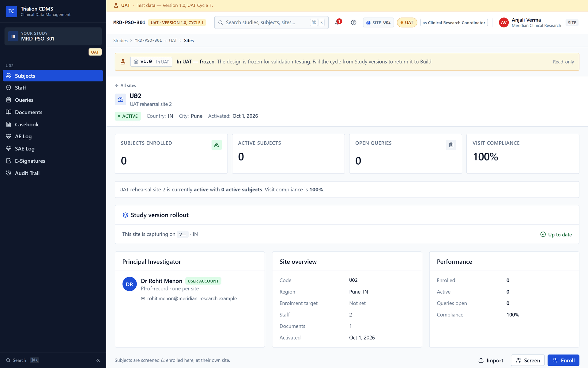Open AE Log in the sidebar
Screen dimensions: 588x368
[x=53, y=136]
